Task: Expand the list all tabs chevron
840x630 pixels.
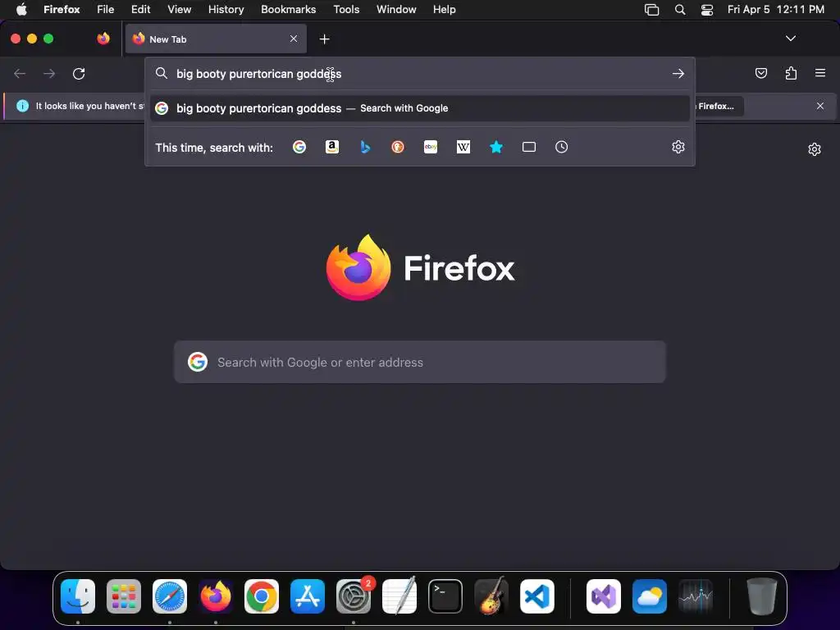Action: pyautogui.click(x=790, y=39)
